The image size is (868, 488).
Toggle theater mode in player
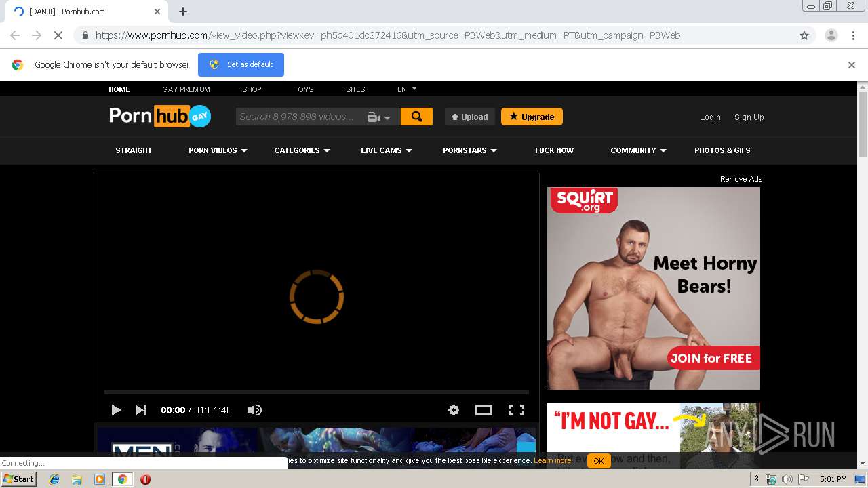484,410
